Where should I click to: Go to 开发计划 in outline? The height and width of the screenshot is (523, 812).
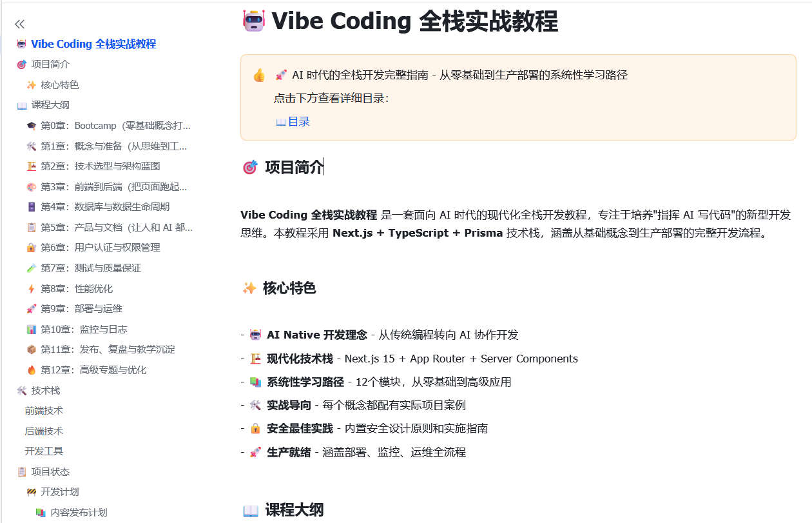pyautogui.click(x=60, y=492)
